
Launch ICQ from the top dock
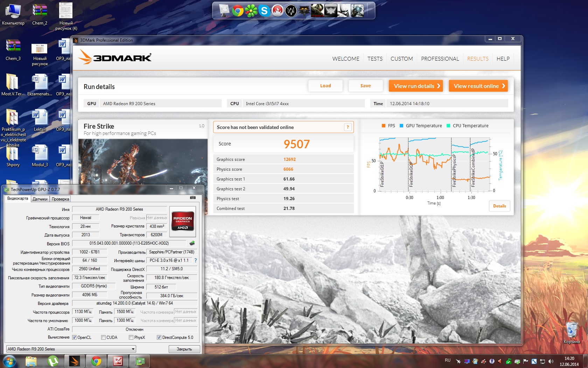coord(251,11)
